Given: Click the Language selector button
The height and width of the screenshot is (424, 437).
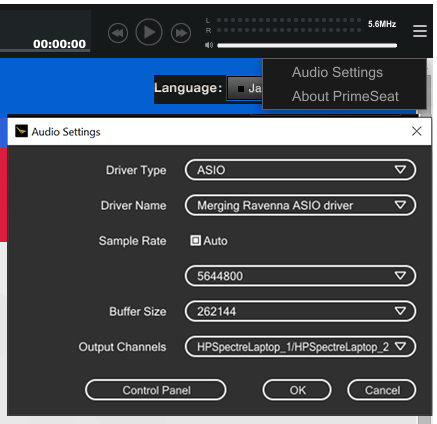Looking at the screenshot, I should point(245,89).
